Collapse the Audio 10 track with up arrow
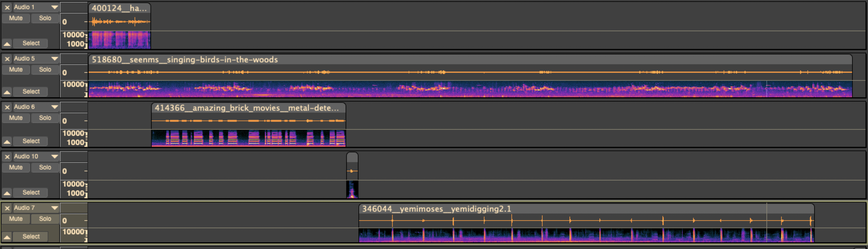Viewport: 868px width, 249px height. (7, 193)
